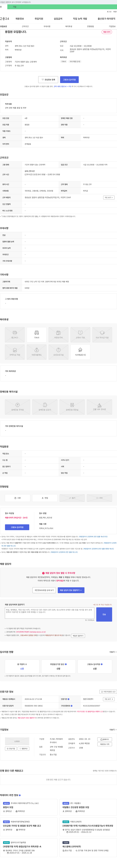
Task: Open the 출산휴가·육아휴직 menu
Action: [107, 19]
